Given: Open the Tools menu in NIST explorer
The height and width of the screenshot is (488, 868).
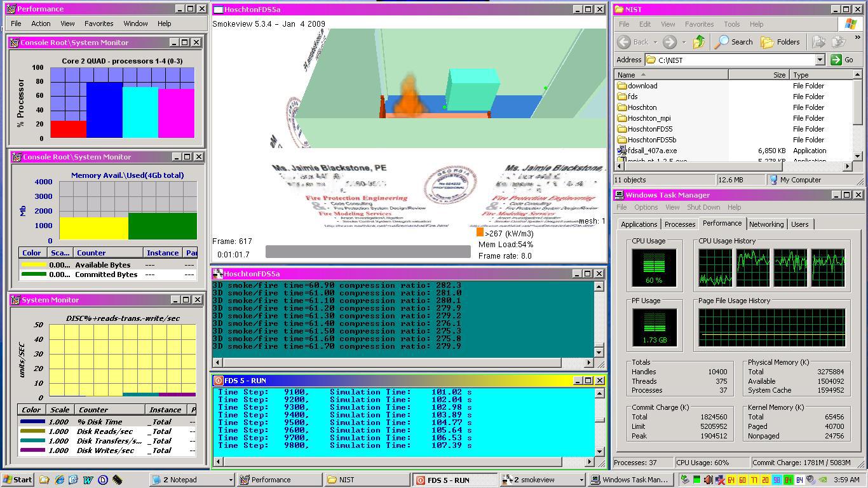Looking at the screenshot, I should 731,24.
